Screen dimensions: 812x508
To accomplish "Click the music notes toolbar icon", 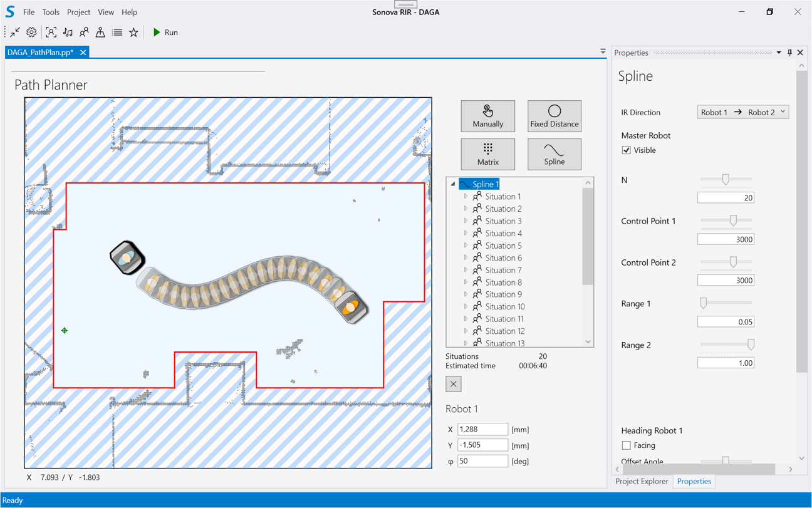I will [x=68, y=33].
